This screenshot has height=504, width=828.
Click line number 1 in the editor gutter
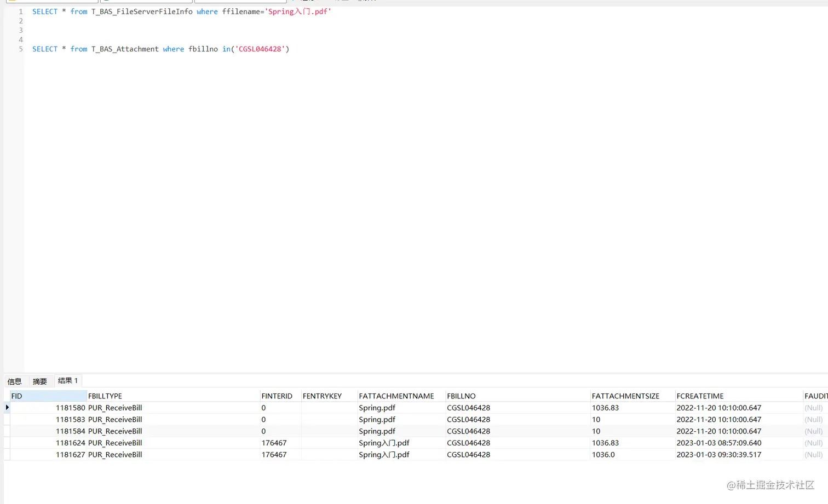[x=21, y=11]
